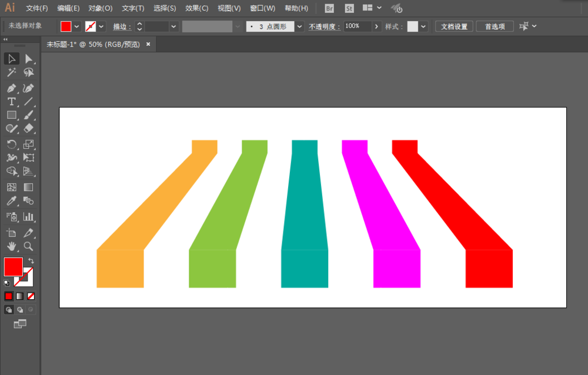Screen dimensions: 588x375
Task: Open workspace arrangement dropdown in menu bar
Action: pos(379,8)
